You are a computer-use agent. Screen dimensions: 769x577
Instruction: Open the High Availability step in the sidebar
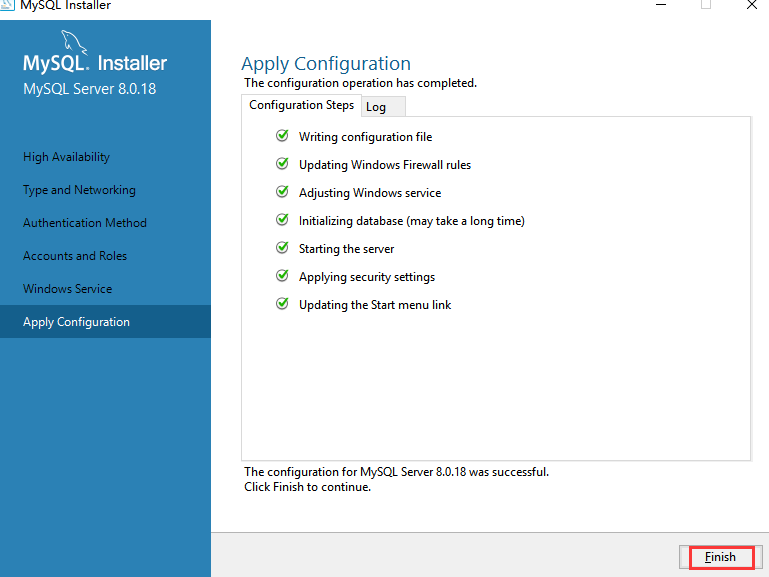(66, 157)
